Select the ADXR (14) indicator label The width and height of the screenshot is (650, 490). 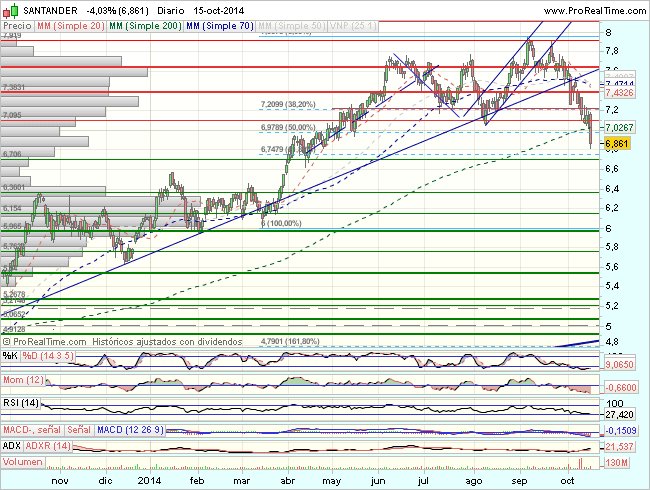48,446
